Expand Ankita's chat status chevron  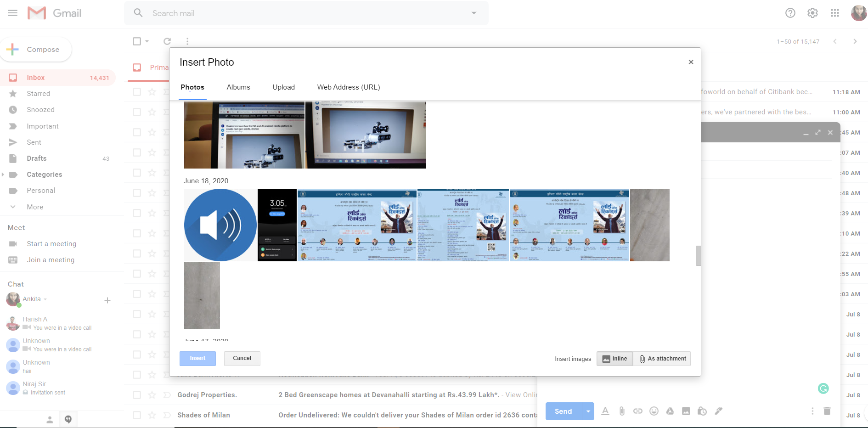pyautogui.click(x=45, y=299)
